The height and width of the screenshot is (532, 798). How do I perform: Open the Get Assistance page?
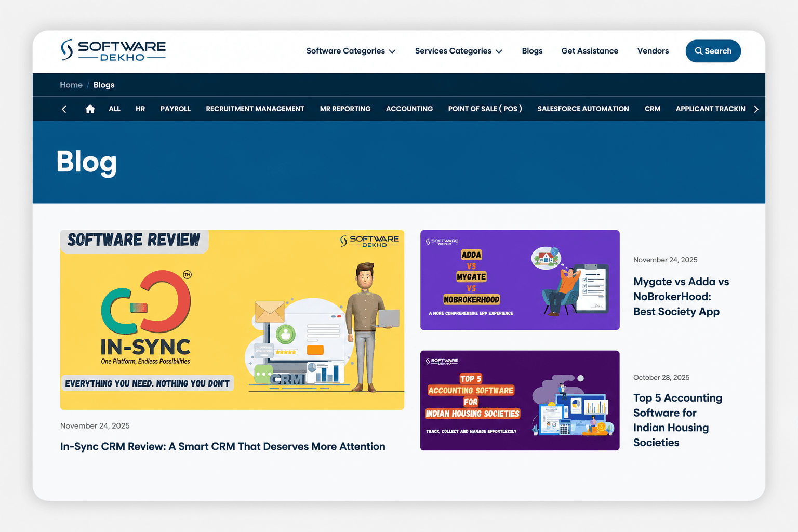(x=590, y=51)
